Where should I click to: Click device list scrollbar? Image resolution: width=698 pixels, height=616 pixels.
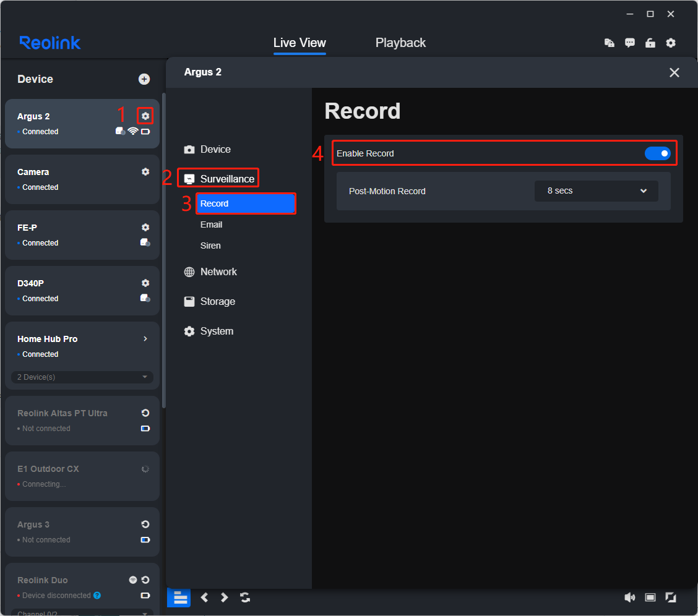[163, 250]
